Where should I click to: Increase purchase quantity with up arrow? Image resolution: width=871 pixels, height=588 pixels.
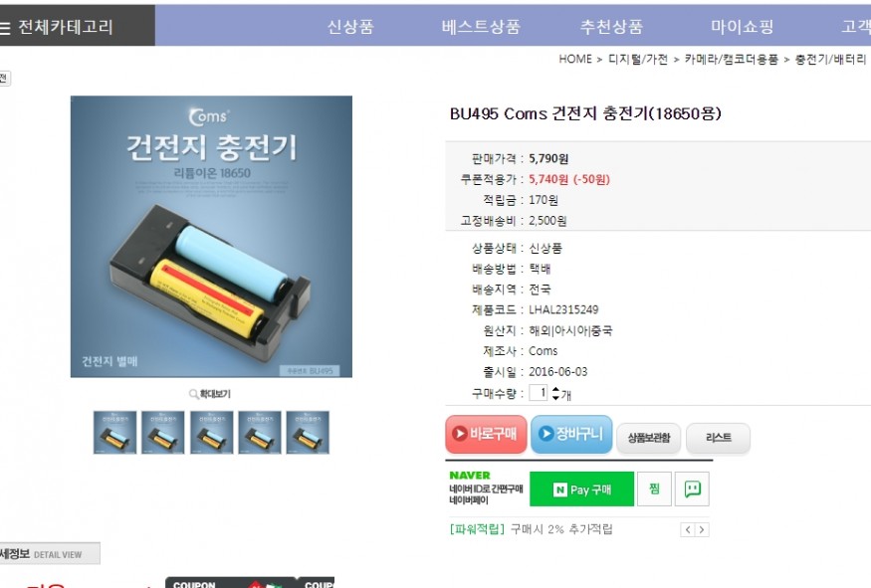pyautogui.click(x=555, y=390)
